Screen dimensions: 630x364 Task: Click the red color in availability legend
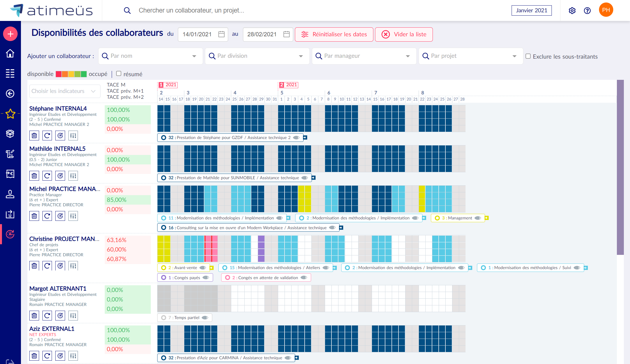(x=59, y=74)
